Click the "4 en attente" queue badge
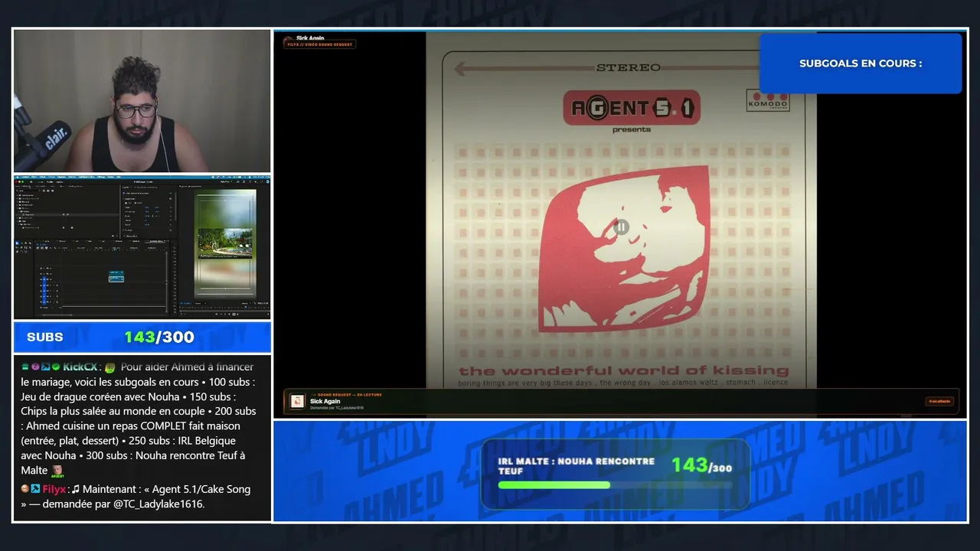980x551 pixels. click(939, 401)
